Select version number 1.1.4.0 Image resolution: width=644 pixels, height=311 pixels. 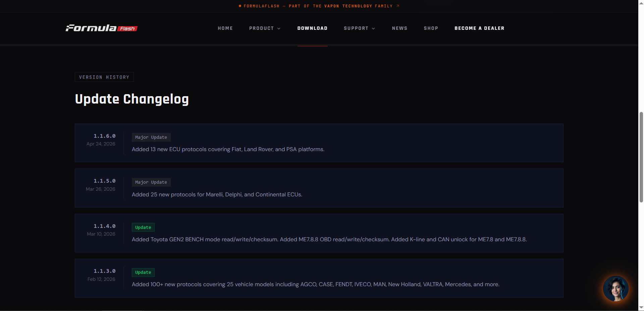(104, 226)
